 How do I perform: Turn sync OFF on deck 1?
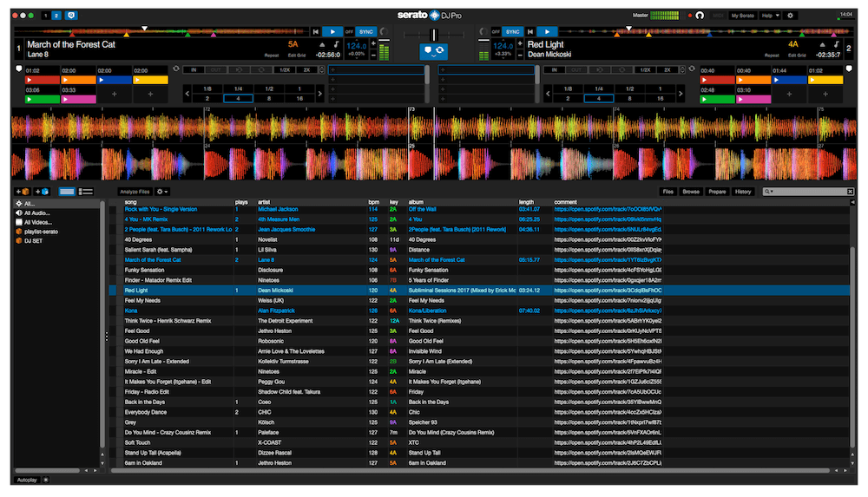click(x=349, y=32)
